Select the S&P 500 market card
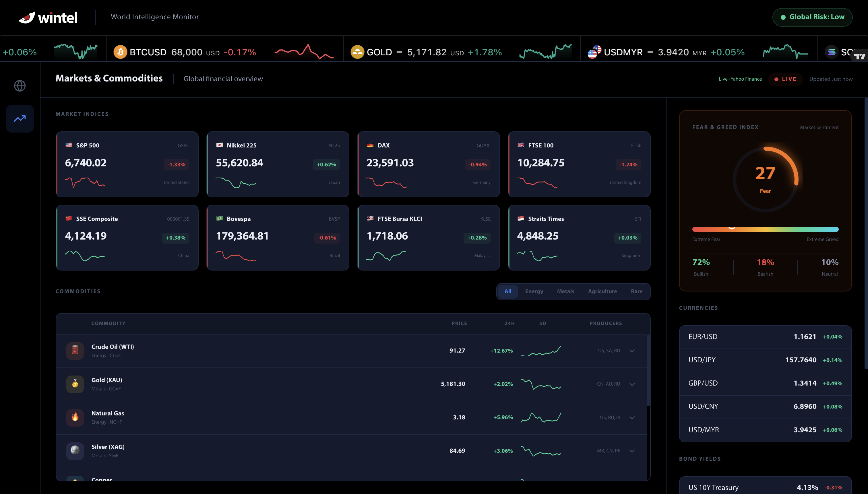The width and height of the screenshot is (868, 494). 127,165
